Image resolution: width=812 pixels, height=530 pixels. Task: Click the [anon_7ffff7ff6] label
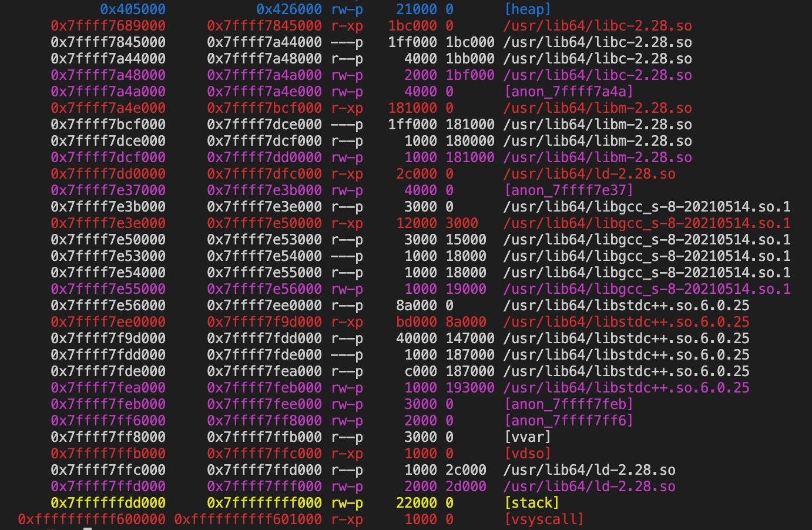(x=569, y=421)
